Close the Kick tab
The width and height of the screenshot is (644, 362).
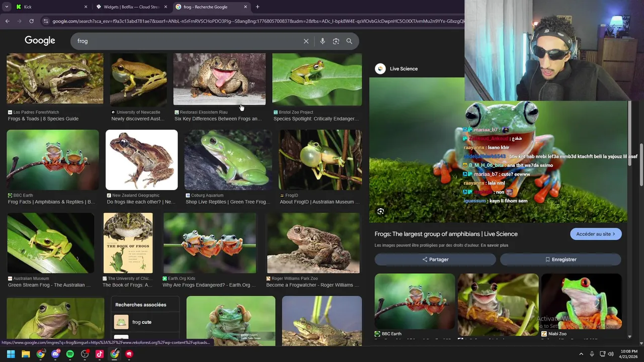click(x=86, y=7)
